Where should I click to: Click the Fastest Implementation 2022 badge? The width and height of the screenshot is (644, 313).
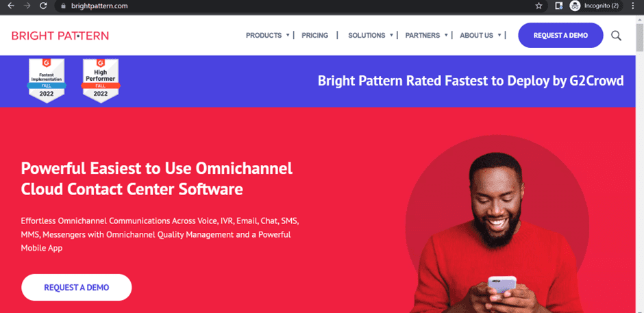(x=46, y=81)
